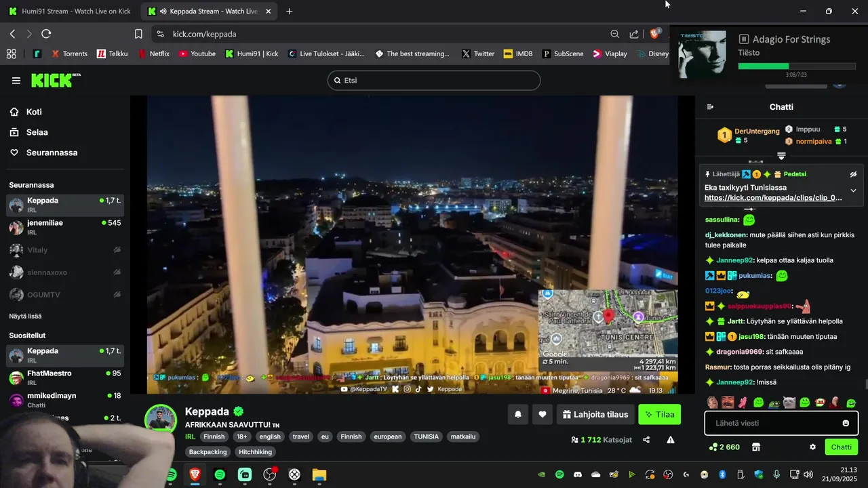Image resolution: width=868 pixels, height=488 pixels.
Task: Click the Etsi search field
Action: point(434,81)
